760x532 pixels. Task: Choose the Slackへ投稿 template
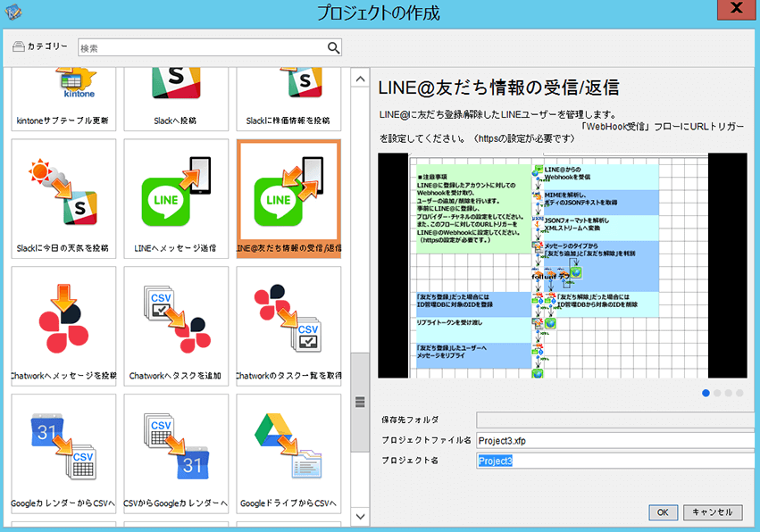[176, 99]
